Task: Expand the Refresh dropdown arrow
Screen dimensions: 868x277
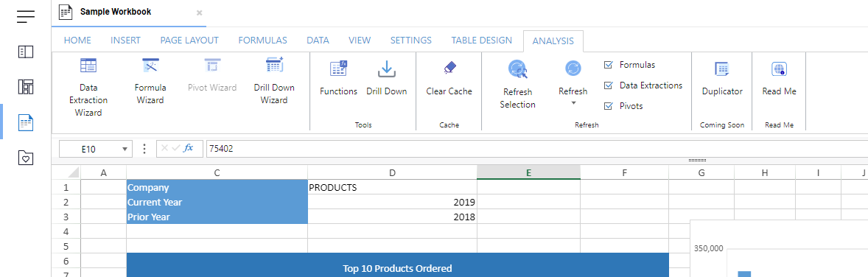Action: (573, 103)
